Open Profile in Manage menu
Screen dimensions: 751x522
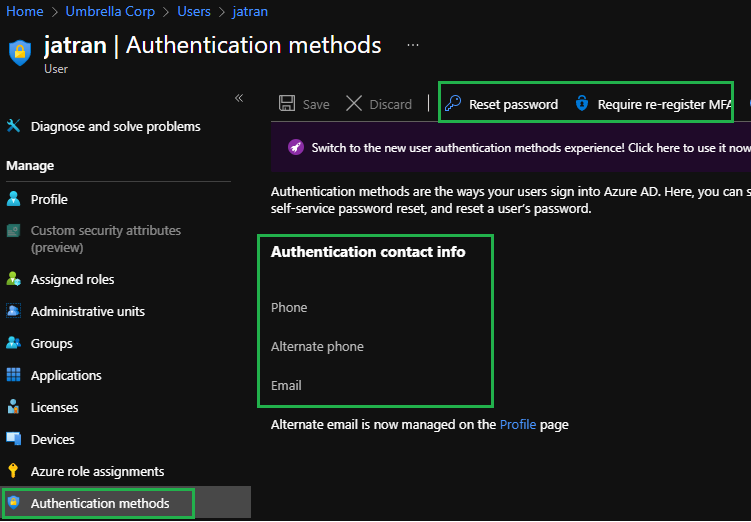[49, 199]
